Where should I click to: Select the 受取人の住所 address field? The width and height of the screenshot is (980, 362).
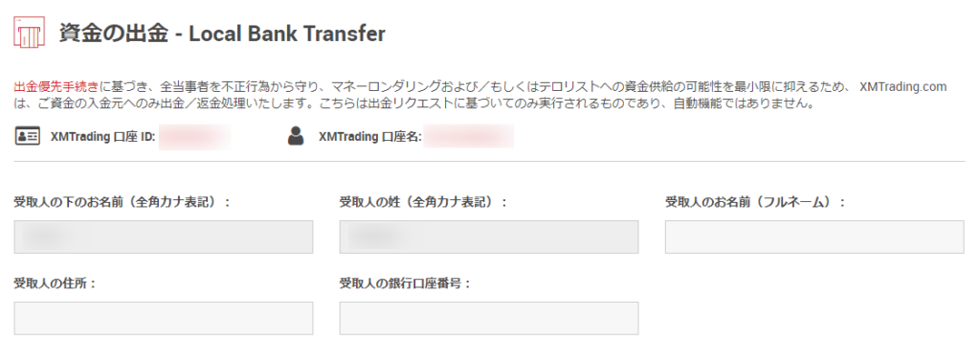pyautogui.click(x=163, y=318)
